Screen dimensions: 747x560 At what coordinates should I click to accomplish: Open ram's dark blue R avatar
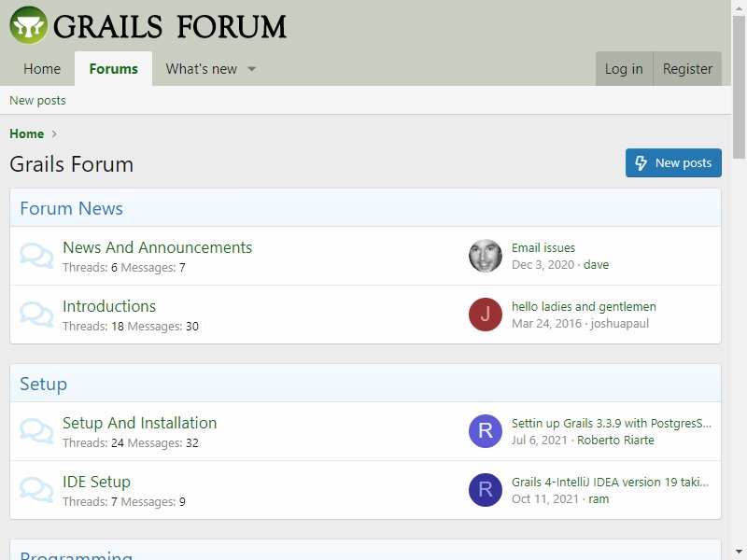pos(485,489)
